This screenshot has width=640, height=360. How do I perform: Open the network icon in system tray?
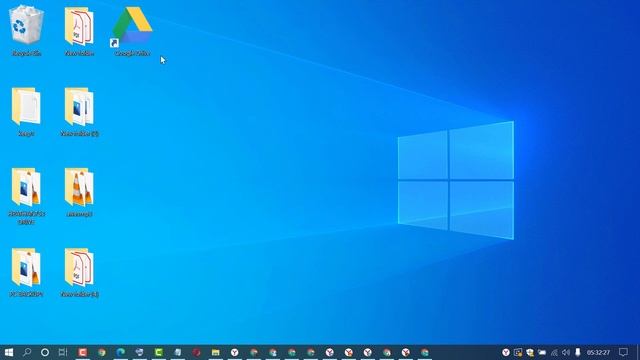point(554,352)
